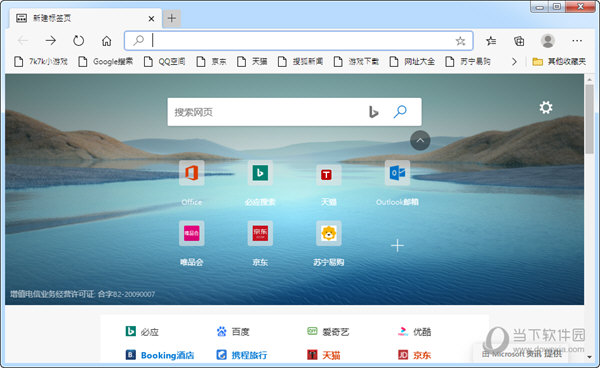
Task: Go to the home page icon
Action: (x=106, y=41)
